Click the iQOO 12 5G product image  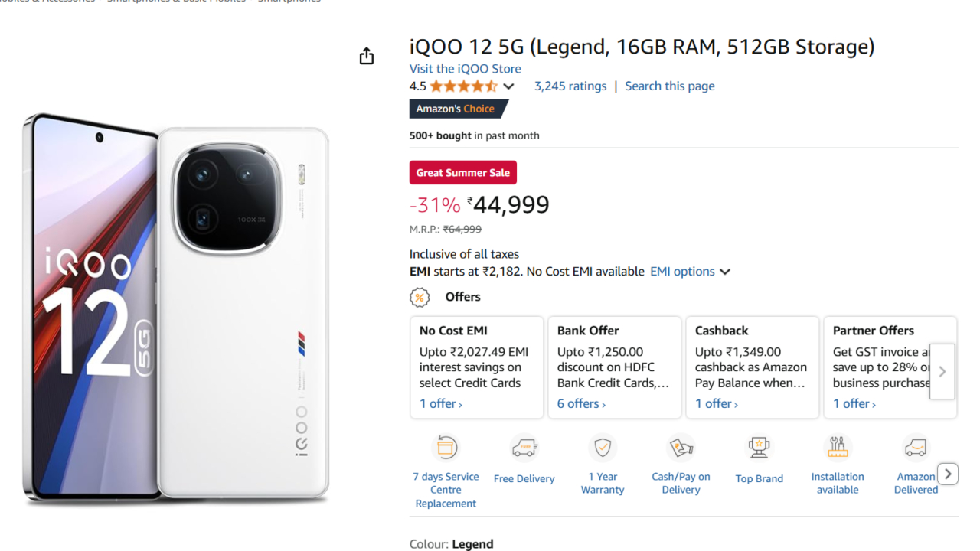tap(176, 310)
